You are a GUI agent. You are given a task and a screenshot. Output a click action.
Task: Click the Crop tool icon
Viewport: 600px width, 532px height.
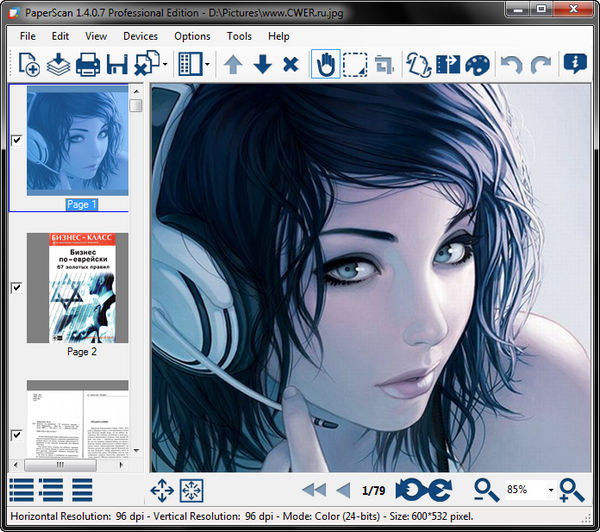[x=384, y=65]
